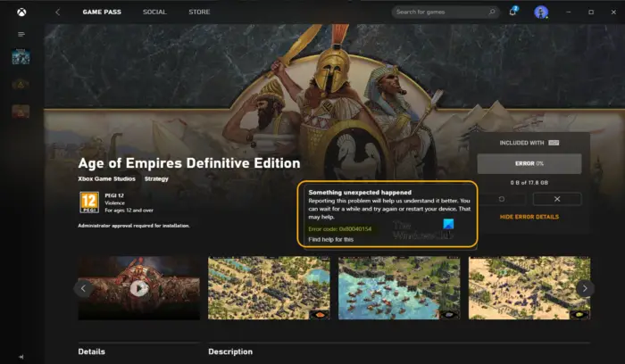Open the naval battle screenshot thumbnail
The image size is (625, 364).
[399, 288]
